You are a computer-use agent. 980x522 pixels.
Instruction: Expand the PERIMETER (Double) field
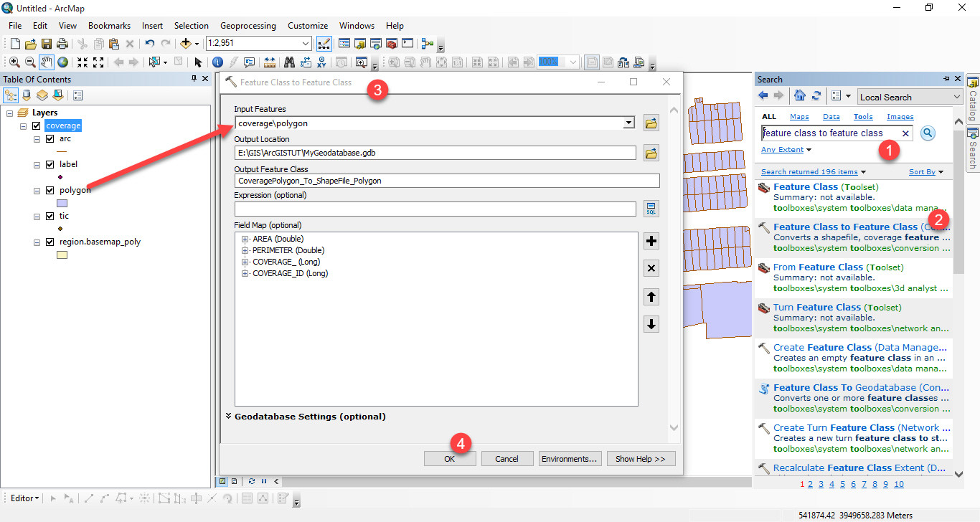click(x=245, y=250)
